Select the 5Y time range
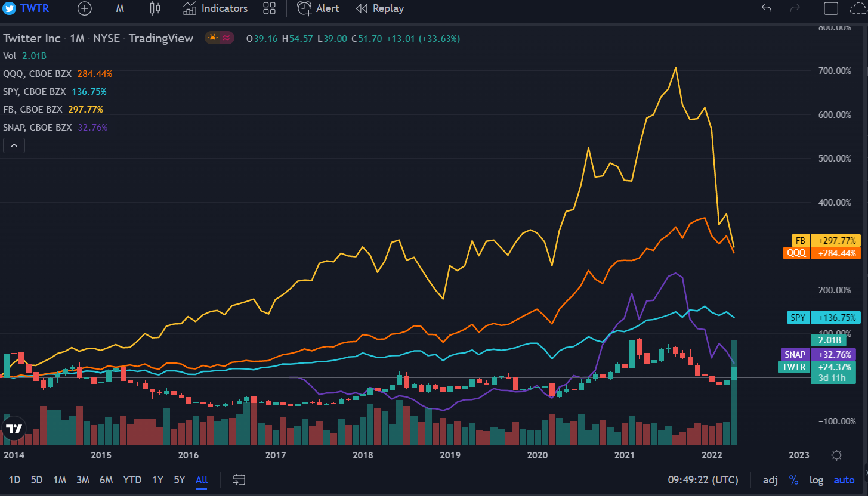This screenshot has width=868, height=496. coord(180,480)
